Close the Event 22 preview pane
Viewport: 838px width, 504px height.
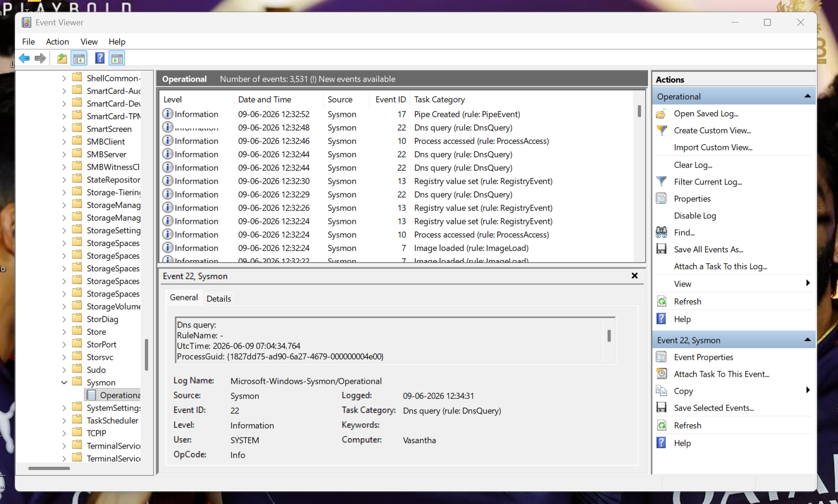coord(634,276)
